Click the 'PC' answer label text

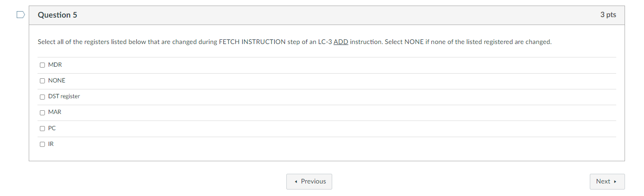pyautogui.click(x=52, y=128)
